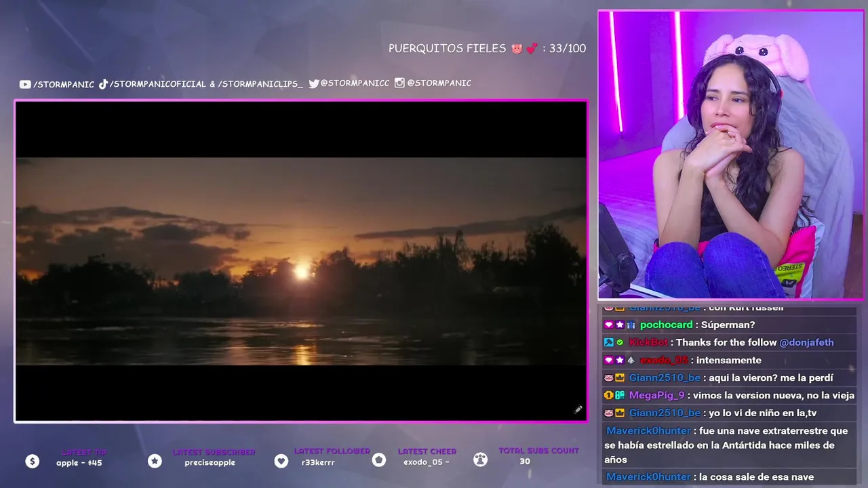Click Maverick0hunter on the 'fue una nave' message
Screen dimensions: 868x488
(648, 431)
